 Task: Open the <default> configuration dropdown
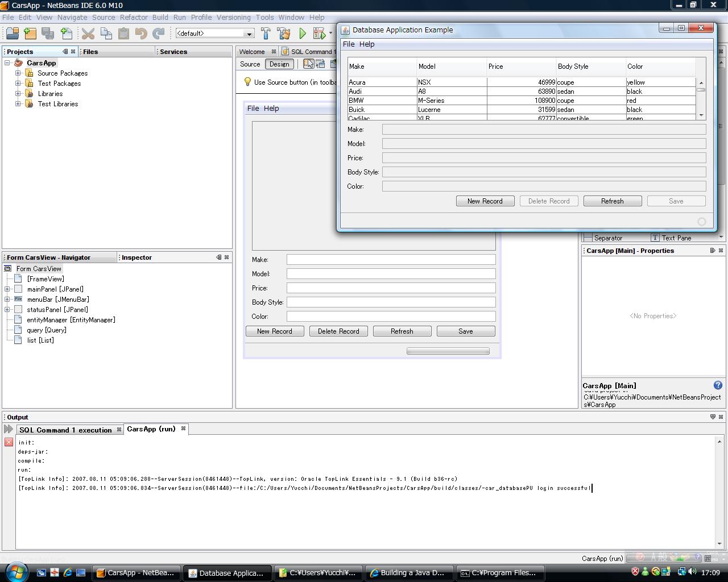click(249, 34)
